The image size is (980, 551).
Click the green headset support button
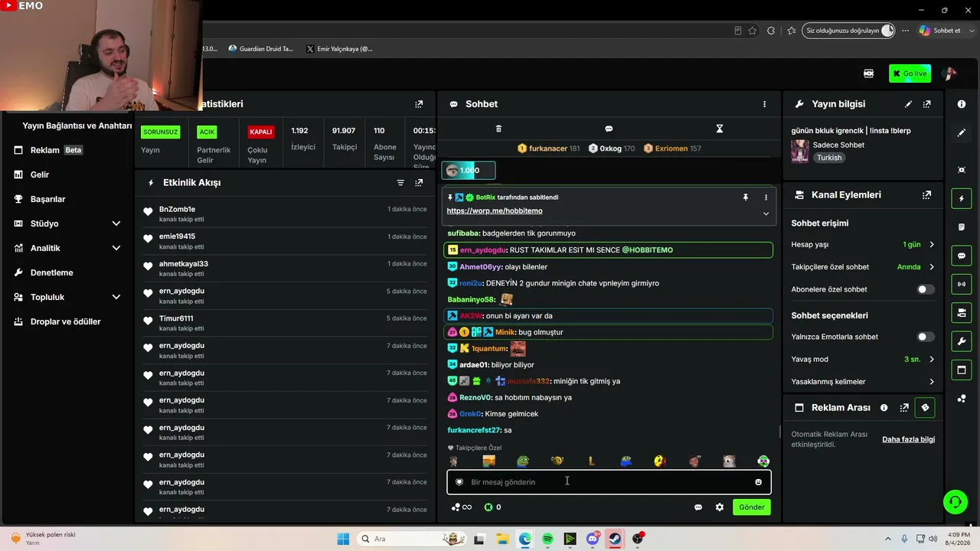(955, 502)
